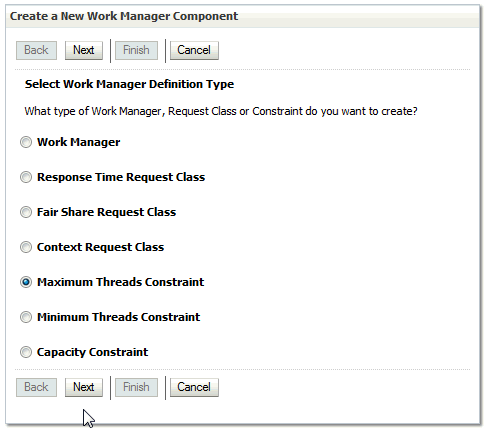Choose the Response Time Request Class radio button
Screen dimensions: 484x435
tap(26, 177)
